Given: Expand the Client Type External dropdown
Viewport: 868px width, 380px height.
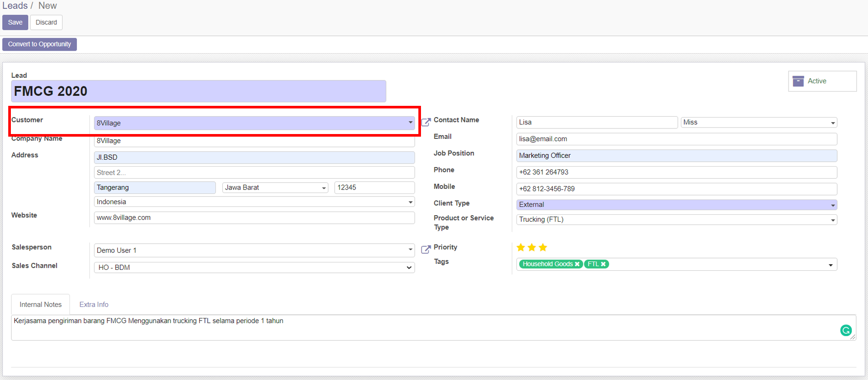Looking at the screenshot, I should (833, 205).
